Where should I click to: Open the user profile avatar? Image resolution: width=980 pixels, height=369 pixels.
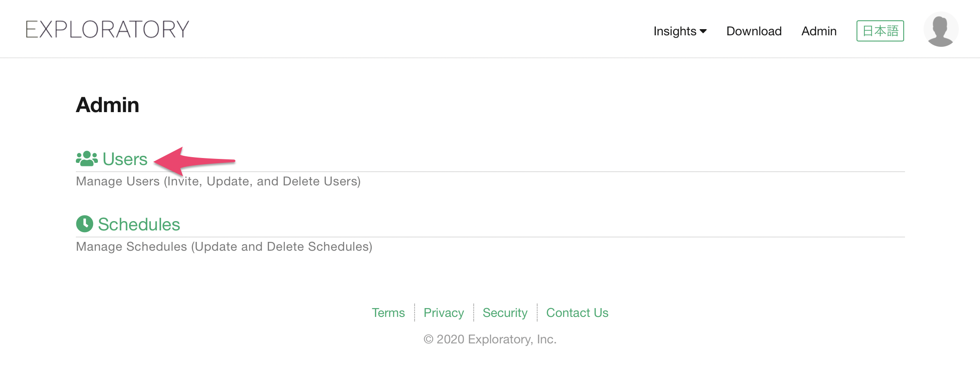coord(940,30)
